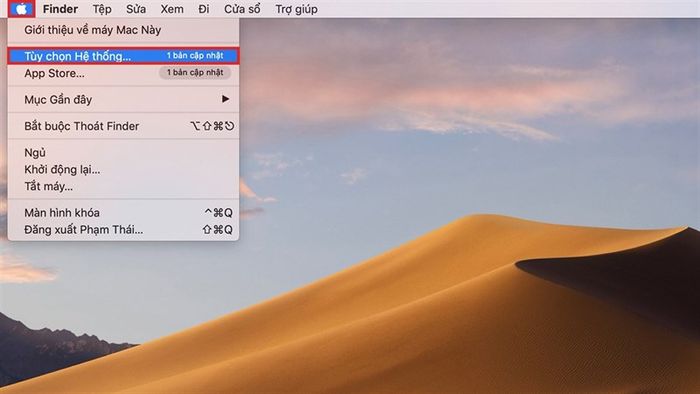Screen dimensions: 700x394
Task: Choose Khởi động lại...
Action: pyautogui.click(x=123, y=170)
